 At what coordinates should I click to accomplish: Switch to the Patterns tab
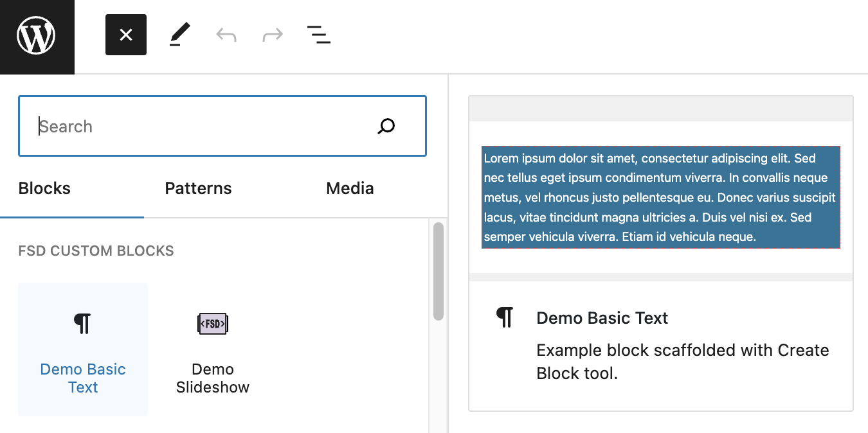click(x=198, y=188)
